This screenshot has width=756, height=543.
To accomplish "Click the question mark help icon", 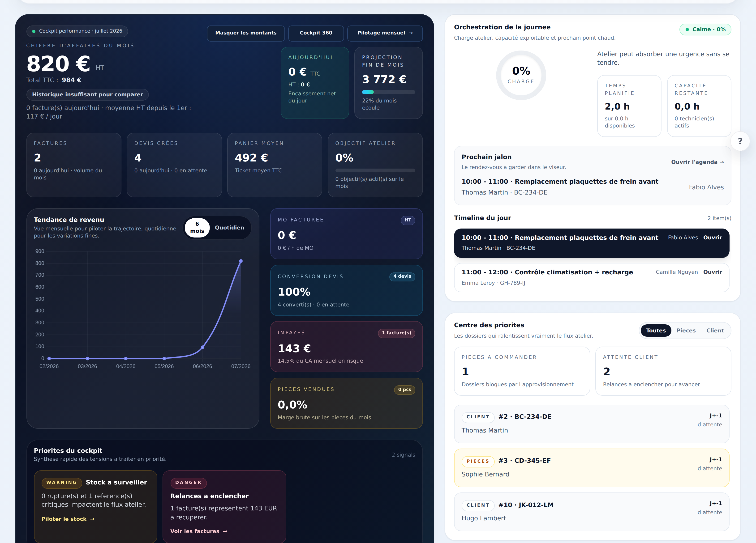I will click(740, 141).
